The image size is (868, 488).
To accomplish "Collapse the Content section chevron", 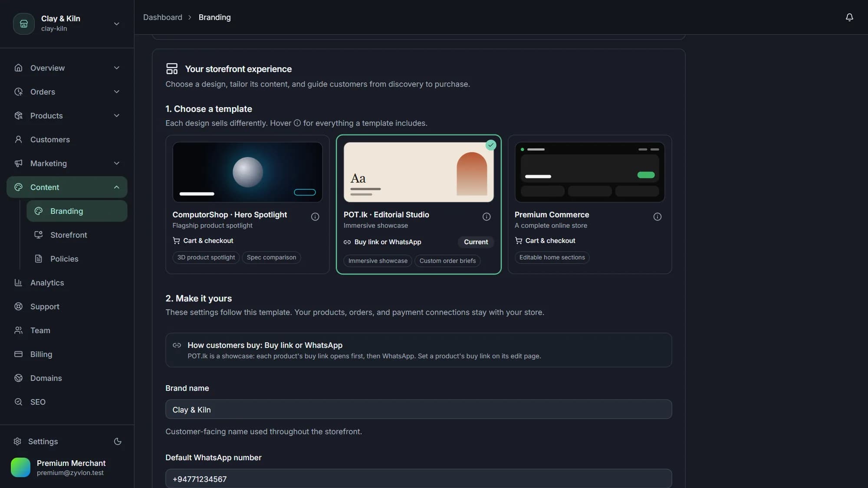I will [116, 187].
